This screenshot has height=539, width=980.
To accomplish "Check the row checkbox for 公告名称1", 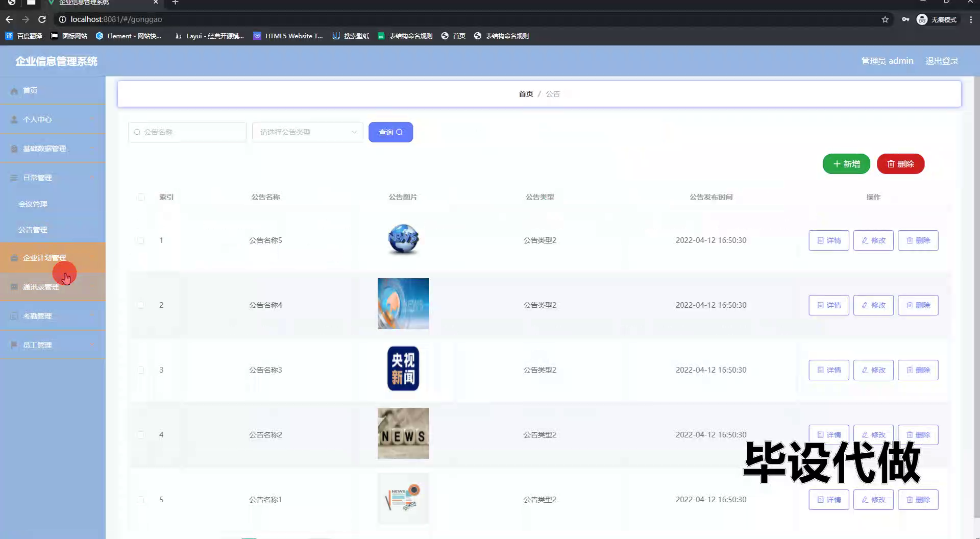I will pyautogui.click(x=140, y=500).
